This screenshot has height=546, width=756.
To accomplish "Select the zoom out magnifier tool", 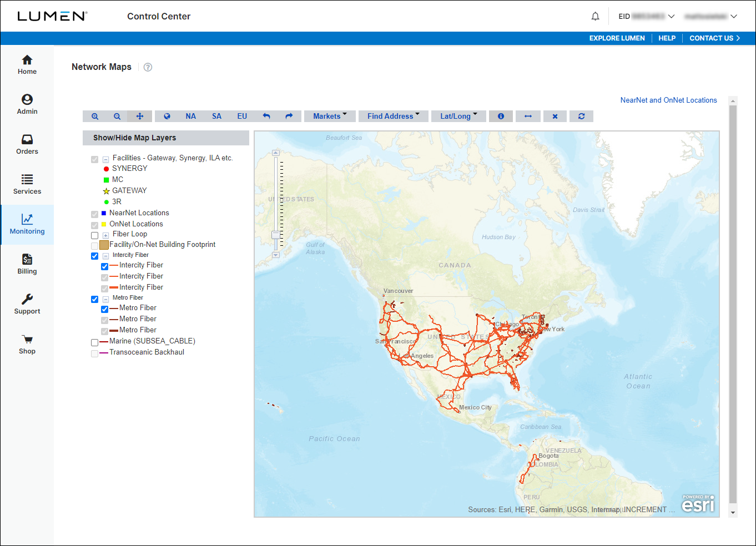I will (117, 117).
